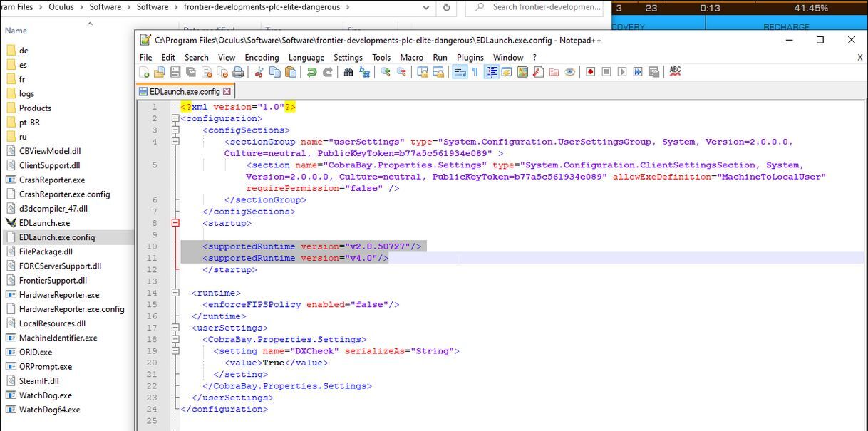
Task: Open Folder as Workspace toolbar icon
Action: click(x=554, y=72)
